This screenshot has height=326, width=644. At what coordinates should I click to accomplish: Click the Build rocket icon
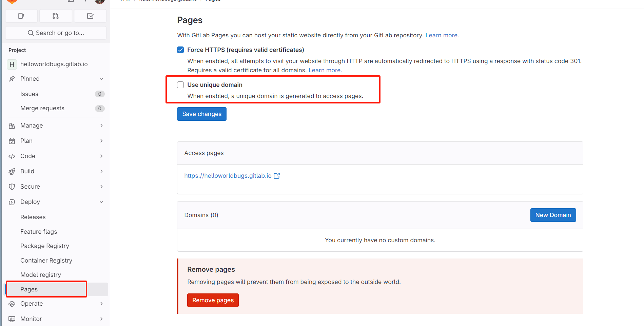coord(12,171)
